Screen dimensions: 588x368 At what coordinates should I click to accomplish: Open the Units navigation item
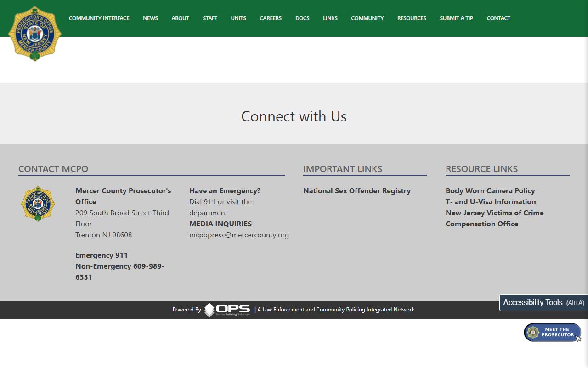pos(238,18)
